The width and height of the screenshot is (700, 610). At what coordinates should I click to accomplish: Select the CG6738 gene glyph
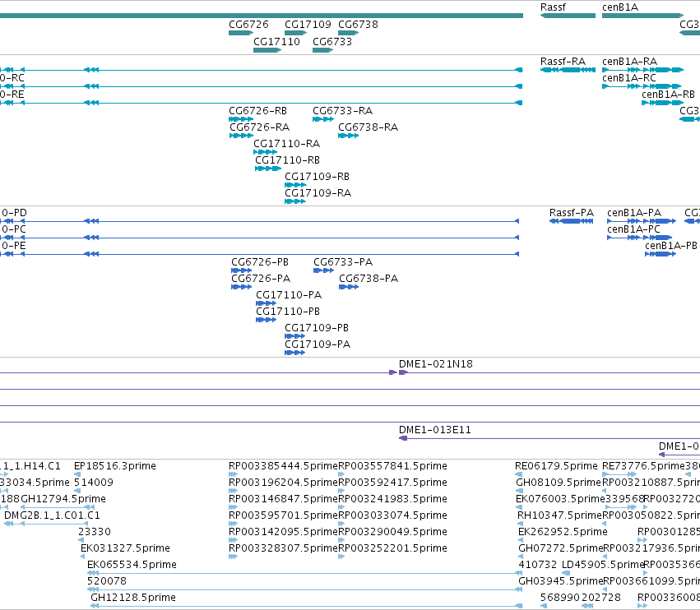click(349, 33)
